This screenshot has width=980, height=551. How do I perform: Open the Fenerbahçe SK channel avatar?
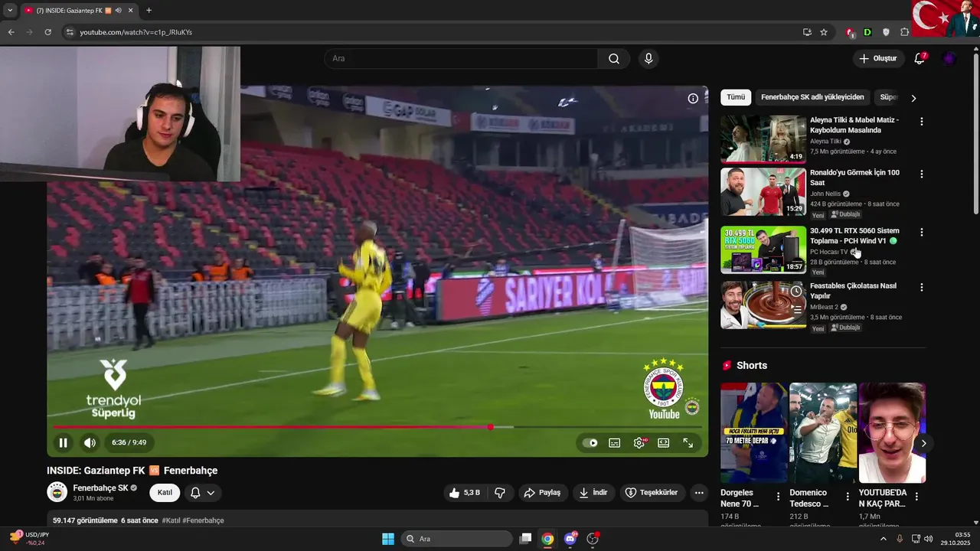click(57, 492)
